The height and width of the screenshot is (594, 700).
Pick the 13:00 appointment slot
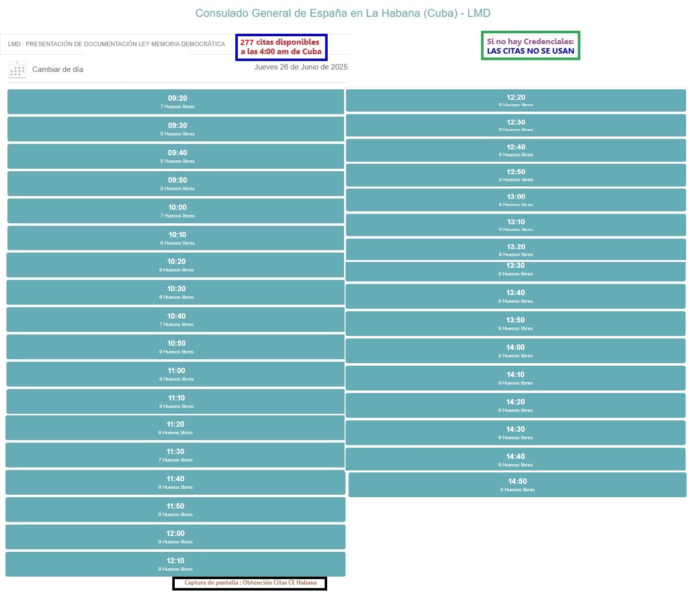(x=516, y=200)
